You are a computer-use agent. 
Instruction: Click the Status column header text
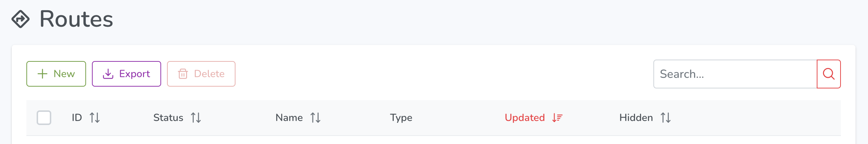168,118
